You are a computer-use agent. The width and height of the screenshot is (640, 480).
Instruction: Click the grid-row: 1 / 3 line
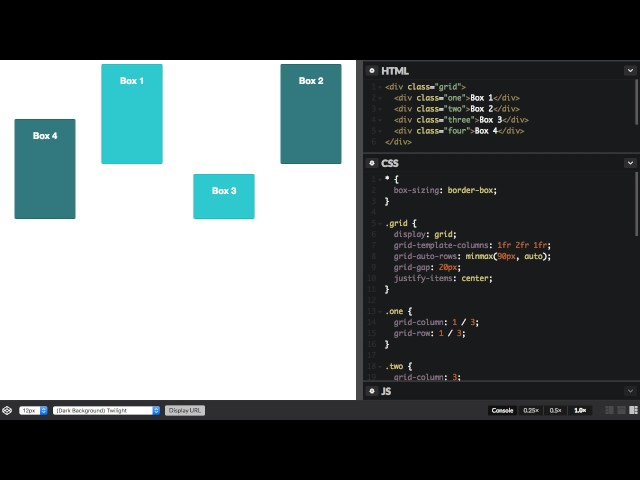coord(429,333)
